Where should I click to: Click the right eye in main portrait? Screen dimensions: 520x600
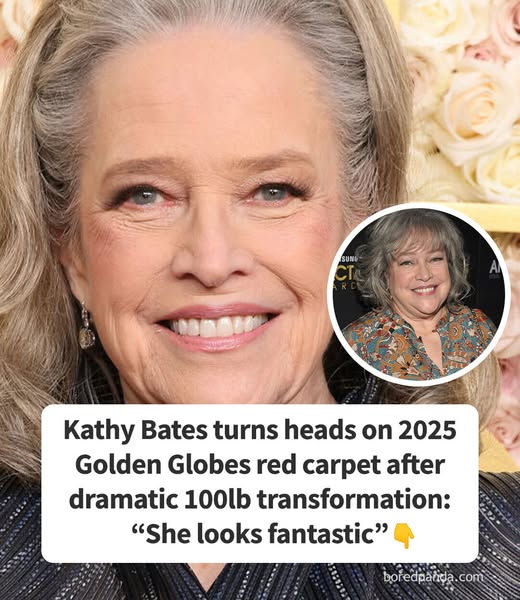pos(272,191)
